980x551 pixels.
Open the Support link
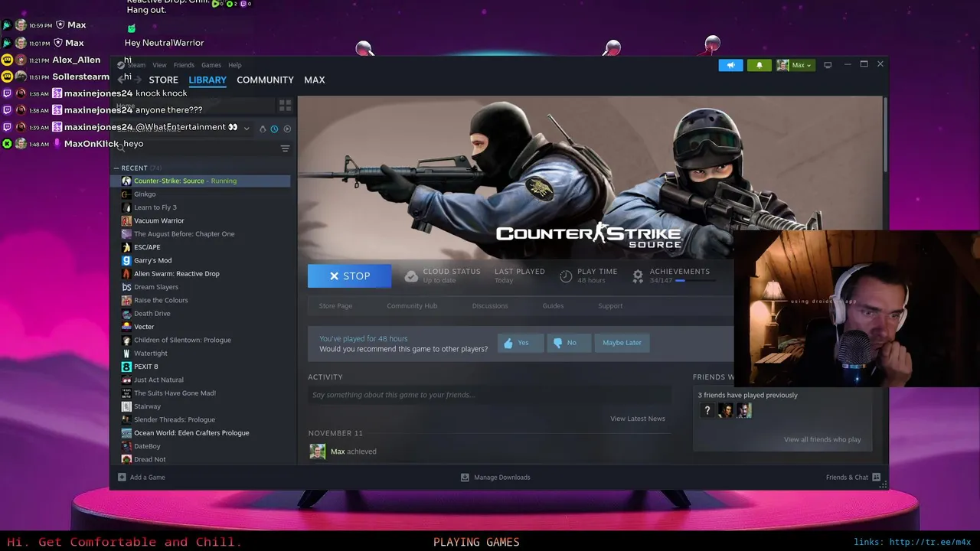tap(610, 306)
